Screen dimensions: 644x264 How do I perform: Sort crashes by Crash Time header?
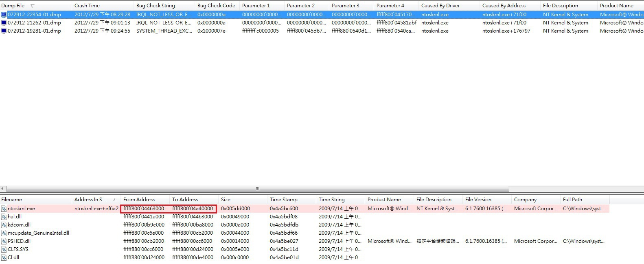click(87, 6)
